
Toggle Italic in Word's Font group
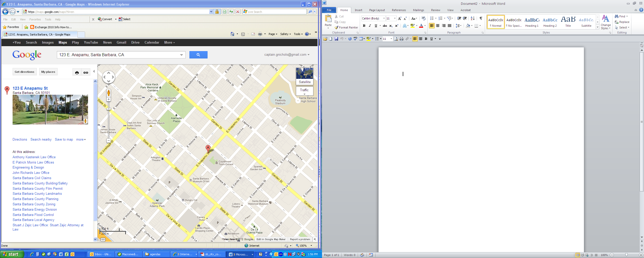[370, 26]
